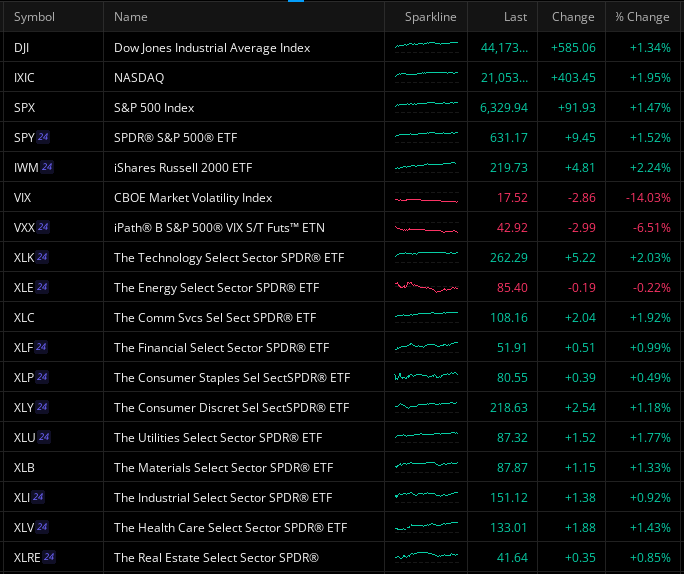Select the VIX symbol
Image resolution: width=684 pixels, height=574 pixels.
pos(22,198)
